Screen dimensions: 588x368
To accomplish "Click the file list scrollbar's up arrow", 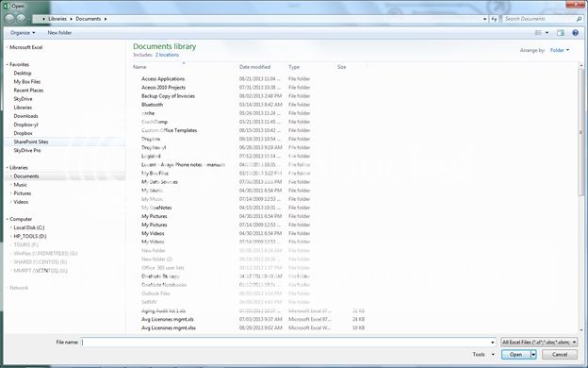I will click(581, 65).
